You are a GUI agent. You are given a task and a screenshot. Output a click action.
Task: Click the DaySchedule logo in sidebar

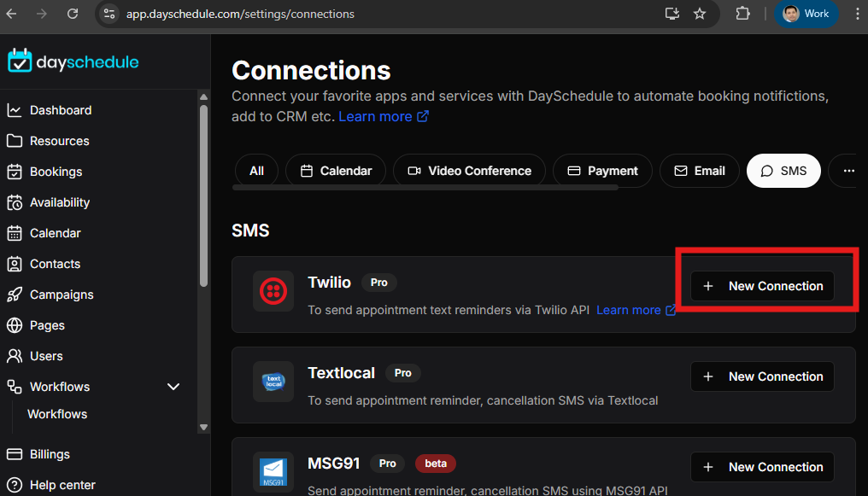click(x=73, y=61)
